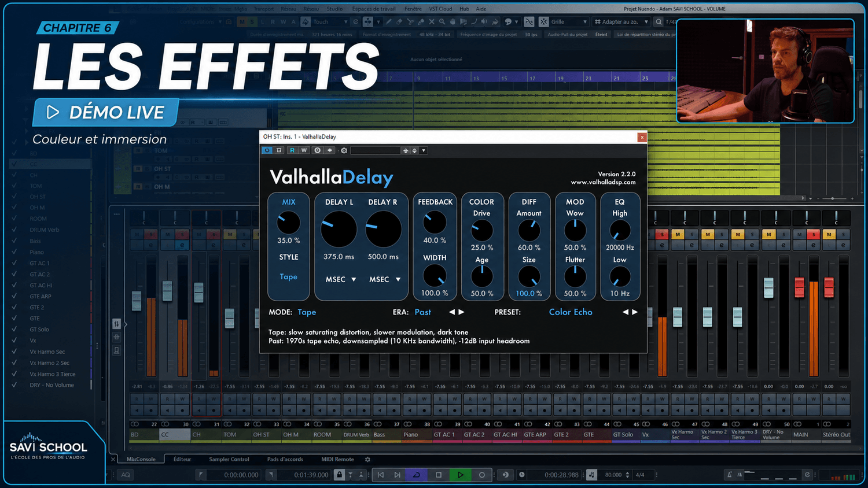
Task: Click the WIDTH knob
Action: [435, 276]
